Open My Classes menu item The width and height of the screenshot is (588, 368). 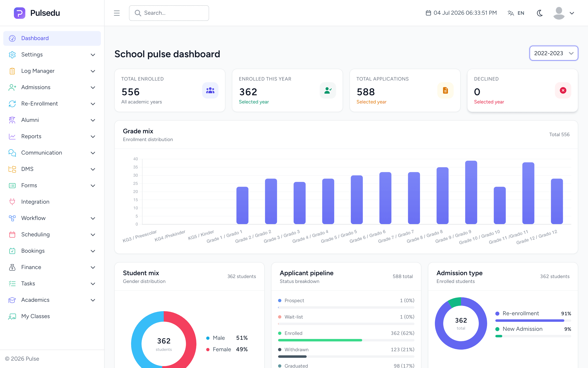coord(52,316)
